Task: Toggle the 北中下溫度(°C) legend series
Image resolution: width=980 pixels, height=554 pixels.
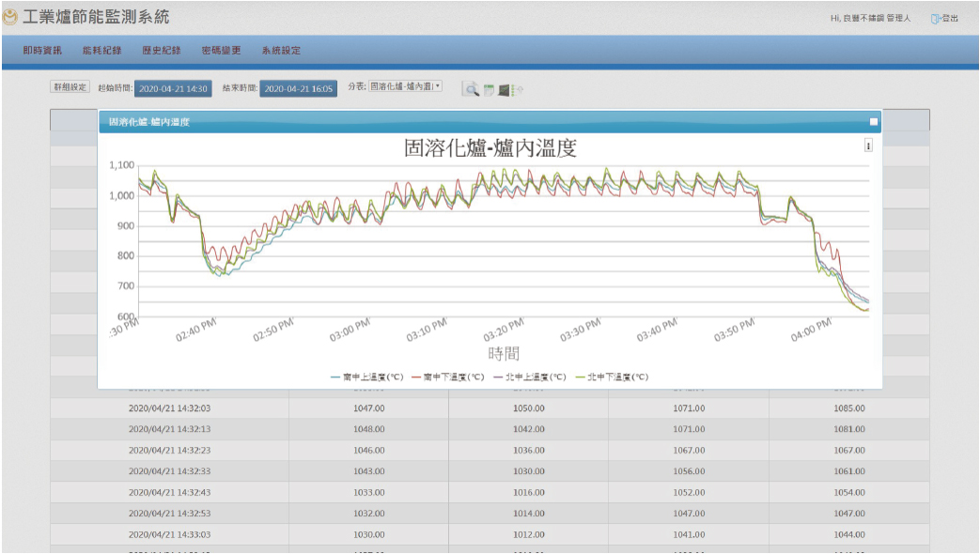Action: (x=612, y=377)
